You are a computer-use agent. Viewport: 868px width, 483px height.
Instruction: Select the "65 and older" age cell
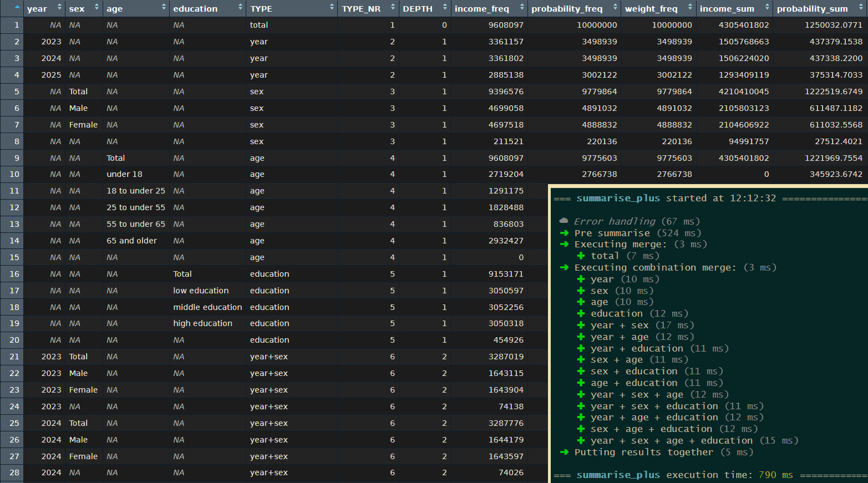point(131,241)
